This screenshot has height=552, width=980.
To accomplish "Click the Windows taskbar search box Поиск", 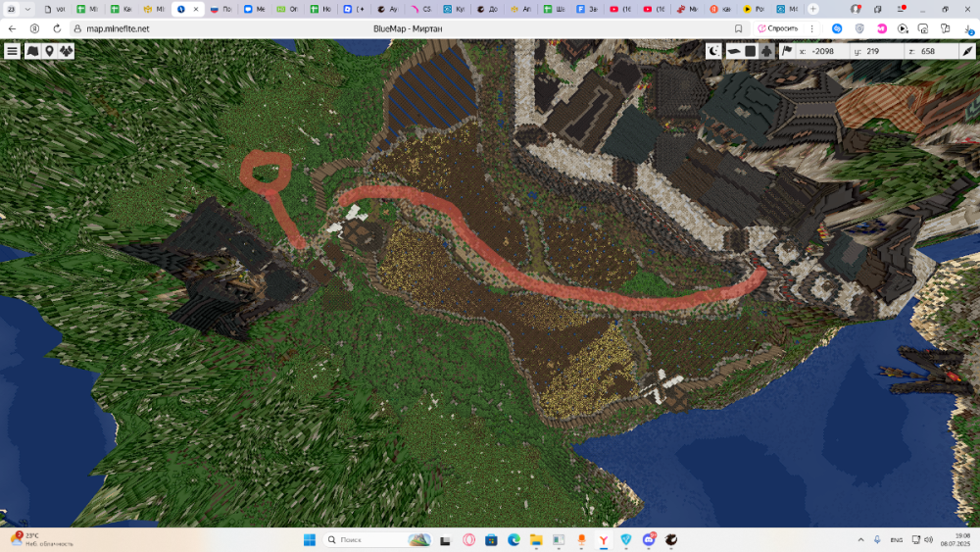I will [x=377, y=540].
